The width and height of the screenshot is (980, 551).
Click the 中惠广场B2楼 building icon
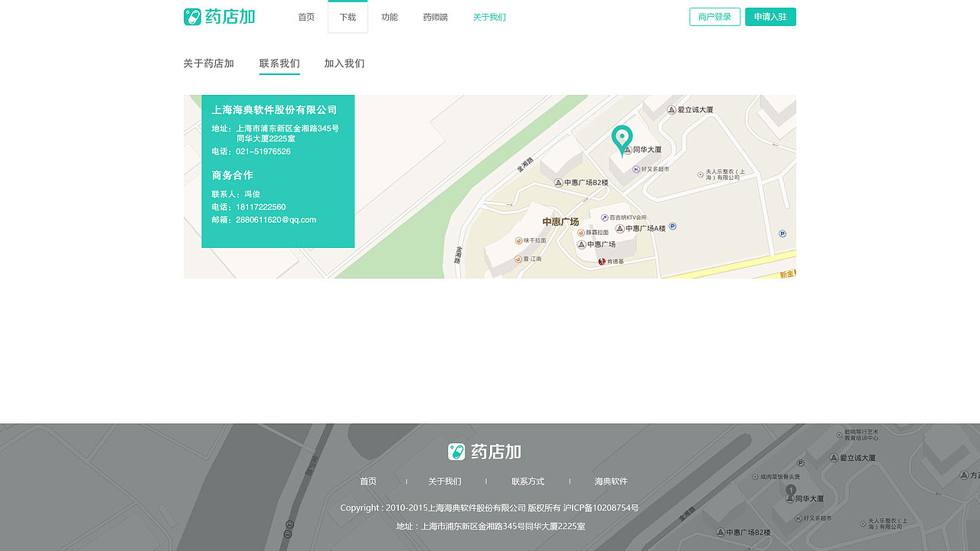(x=559, y=183)
